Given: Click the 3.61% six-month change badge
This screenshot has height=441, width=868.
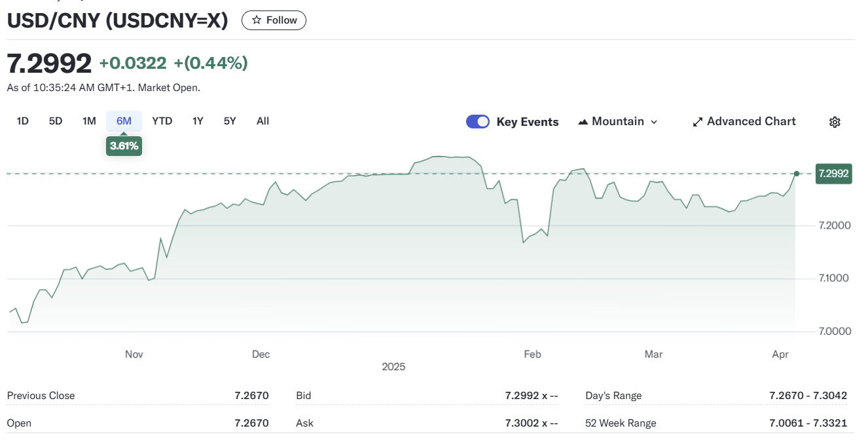Looking at the screenshot, I should 124,146.
